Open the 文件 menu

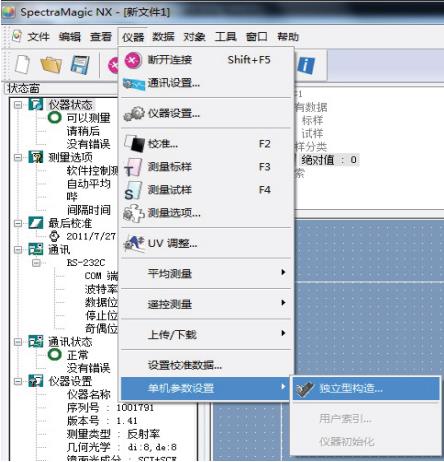38,37
